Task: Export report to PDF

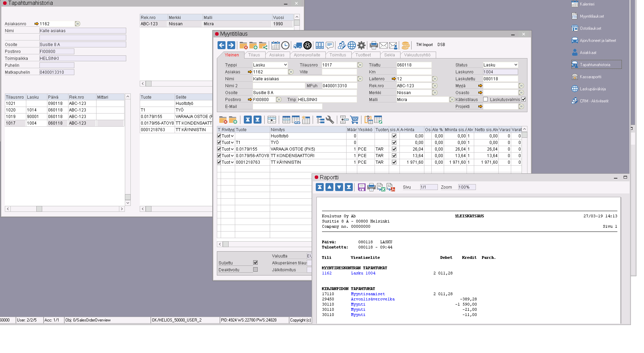Action: (391, 187)
